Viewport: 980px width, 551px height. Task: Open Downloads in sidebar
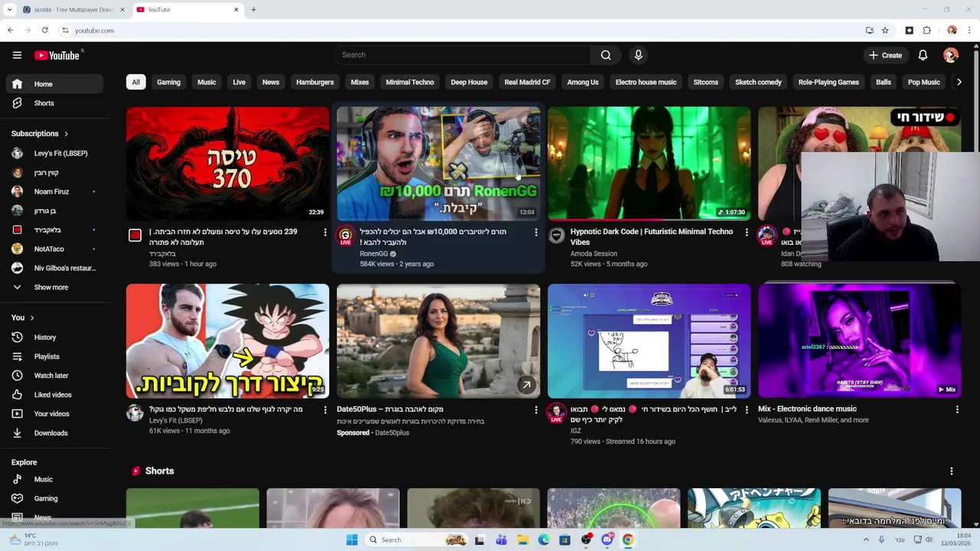[54, 433]
